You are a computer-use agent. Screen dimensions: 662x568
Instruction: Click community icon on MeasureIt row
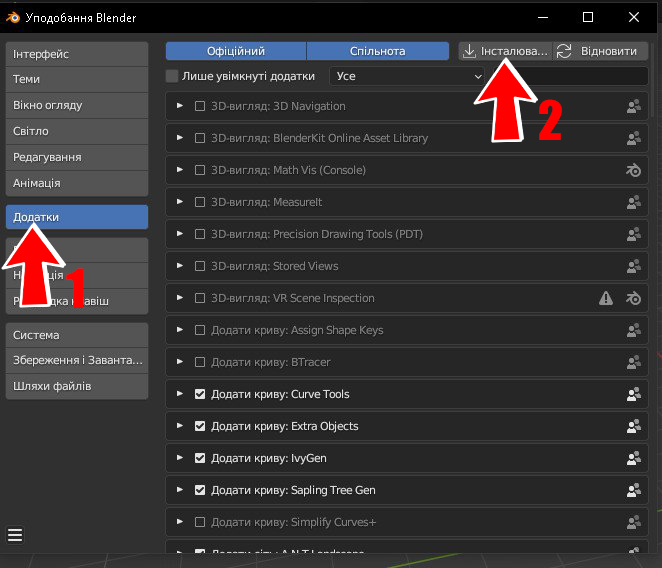[634, 202]
